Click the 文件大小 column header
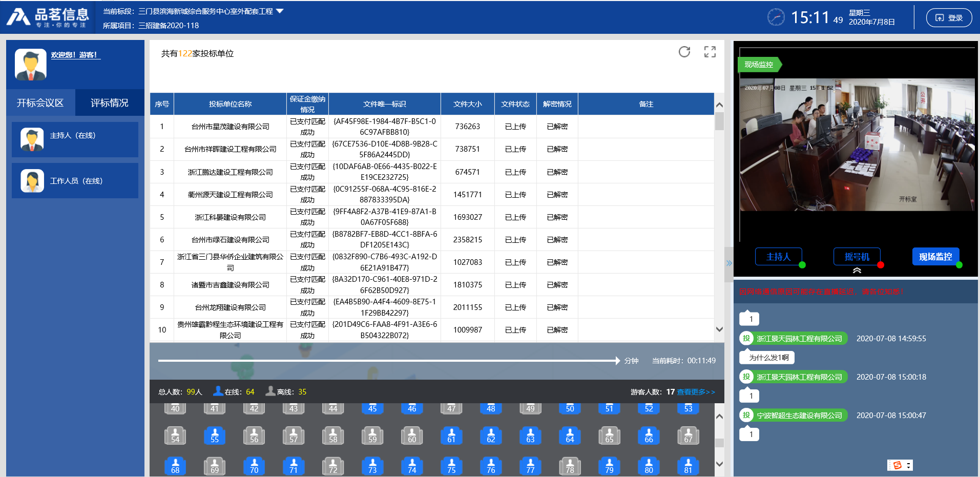Screen dimensions: 980x477 (x=467, y=104)
